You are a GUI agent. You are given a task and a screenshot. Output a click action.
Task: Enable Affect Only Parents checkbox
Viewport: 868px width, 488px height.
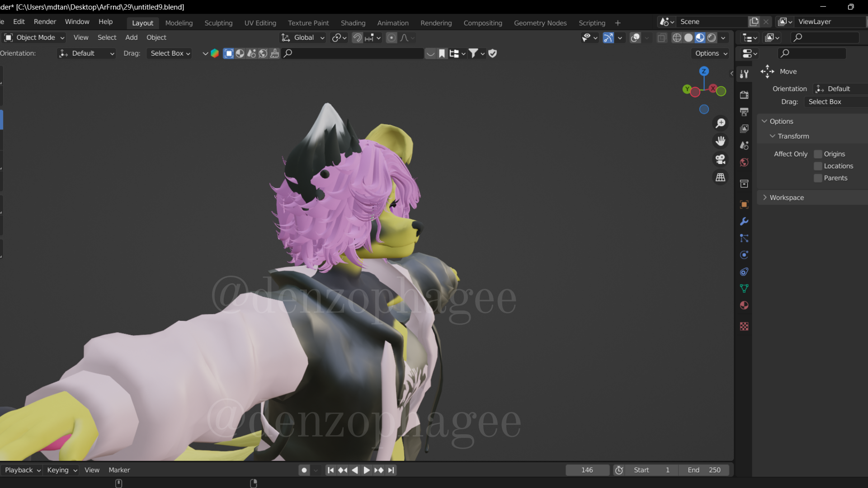pyautogui.click(x=818, y=178)
